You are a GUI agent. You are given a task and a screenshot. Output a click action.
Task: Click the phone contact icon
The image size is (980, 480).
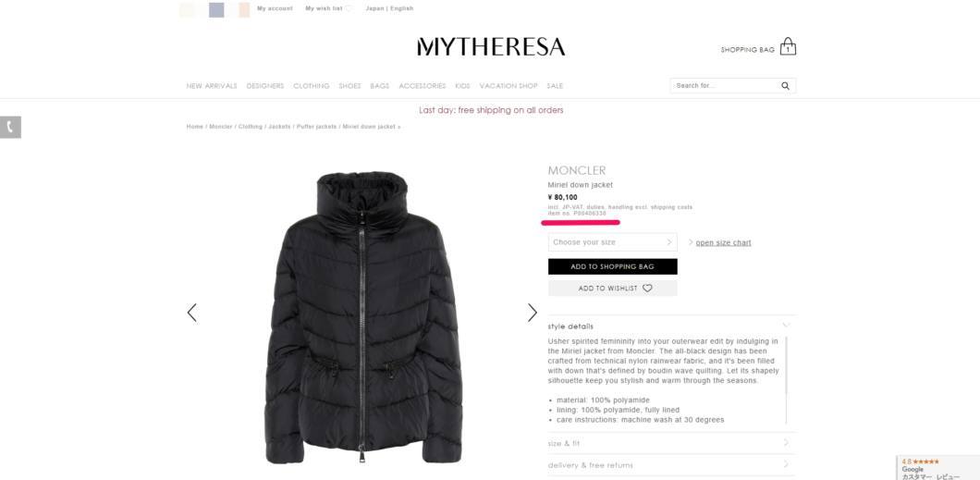tap(10, 127)
